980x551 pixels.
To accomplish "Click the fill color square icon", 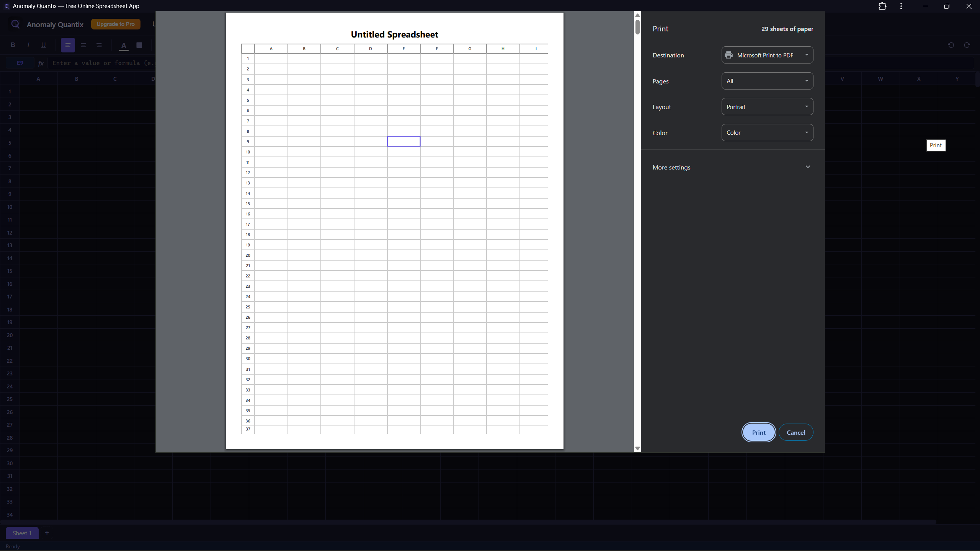I will (x=139, y=45).
